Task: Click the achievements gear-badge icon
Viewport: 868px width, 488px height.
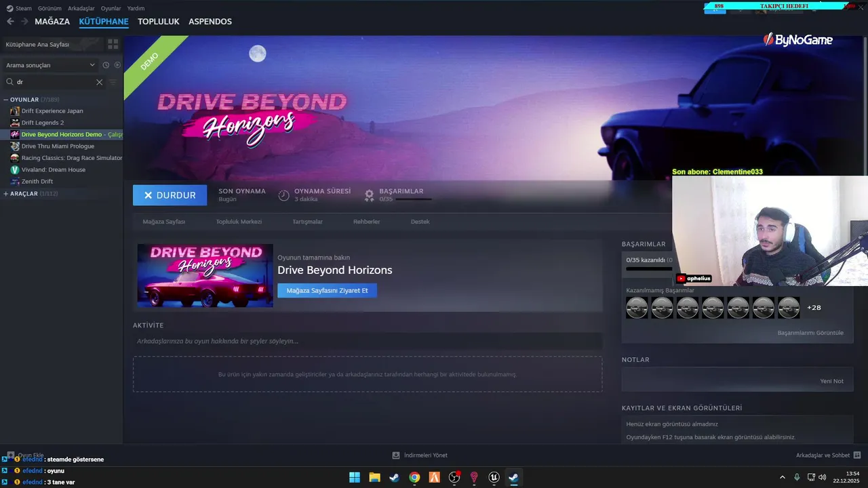Action: coord(369,195)
